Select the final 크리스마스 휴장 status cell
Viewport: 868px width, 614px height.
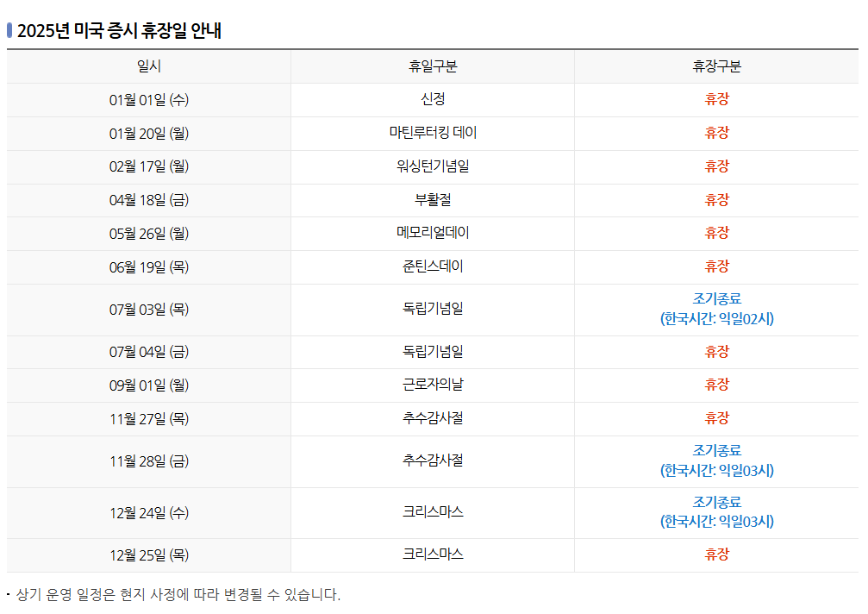point(715,554)
